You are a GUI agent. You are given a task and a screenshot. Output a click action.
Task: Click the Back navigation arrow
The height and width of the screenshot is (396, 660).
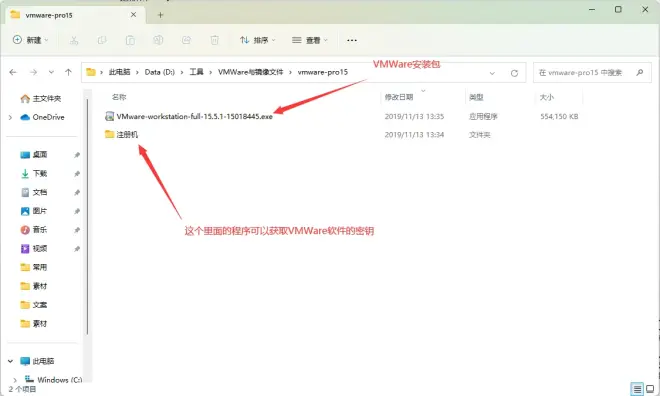[13, 72]
